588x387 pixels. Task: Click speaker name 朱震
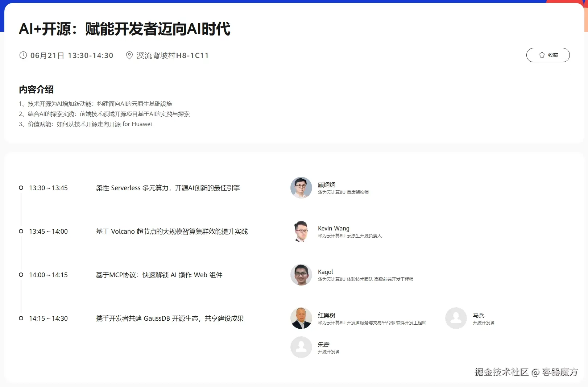324,344
